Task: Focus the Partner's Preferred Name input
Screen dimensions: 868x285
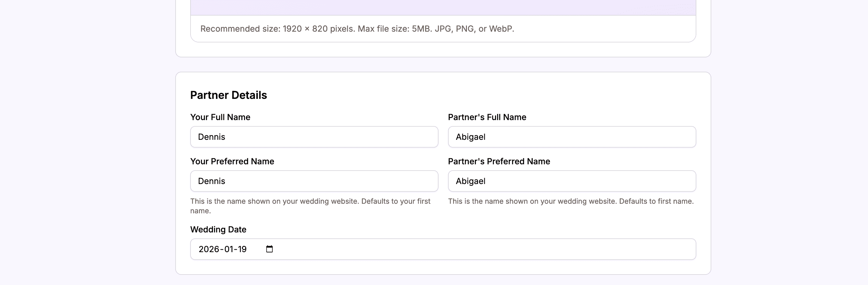Action: [571, 181]
